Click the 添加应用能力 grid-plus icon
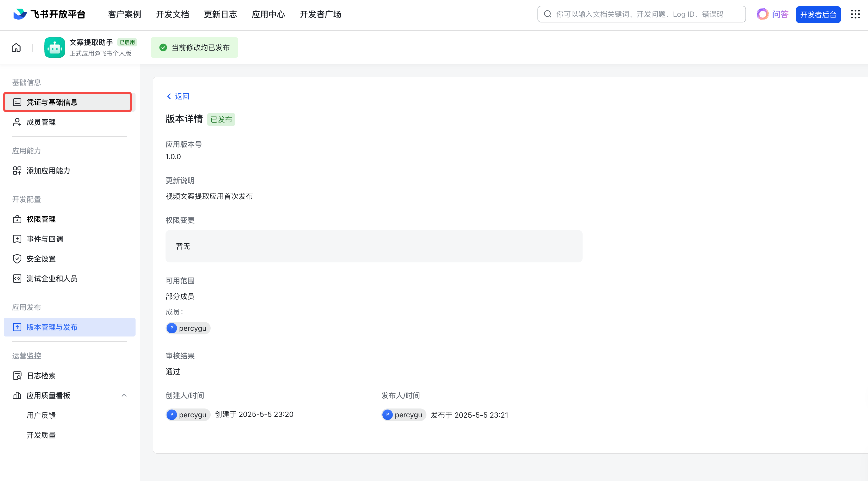This screenshot has height=481, width=868. (17, 171)
